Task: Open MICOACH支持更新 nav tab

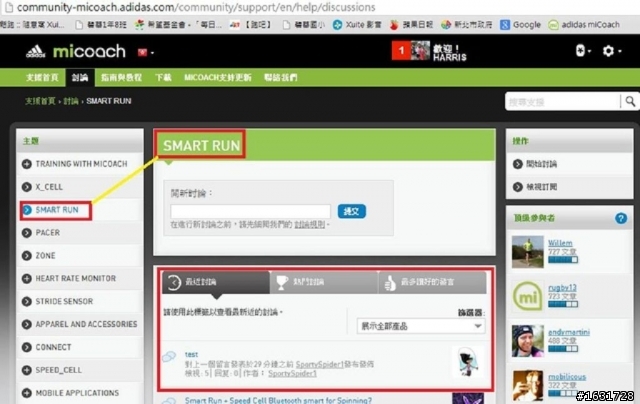Action: (218, 78)
